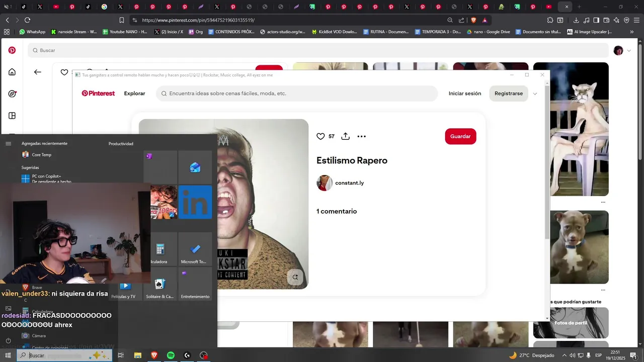
Task: Open a new browser tab
Action: click(579, 7)
